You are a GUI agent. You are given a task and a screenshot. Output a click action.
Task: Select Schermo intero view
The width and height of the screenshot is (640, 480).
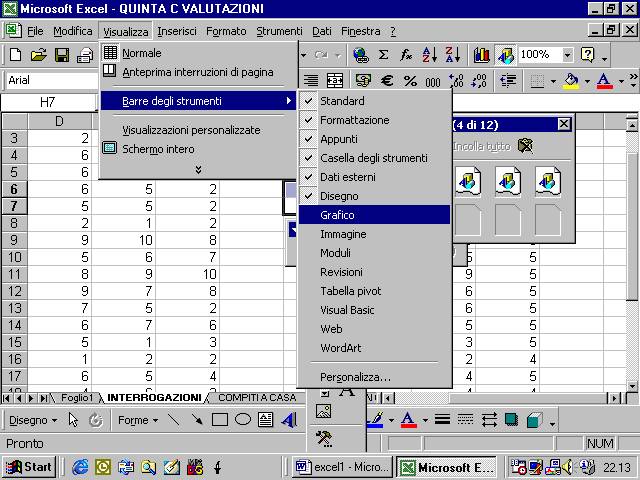[x=198, y=149]
